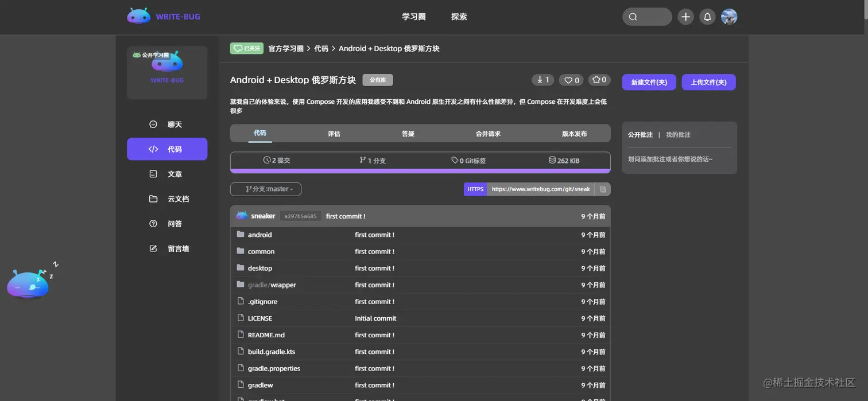Image resolution: width=868 pixels, height=401 pixels.
Task: Go to 代码 breadcrumb link
Action: click(321, 49)
